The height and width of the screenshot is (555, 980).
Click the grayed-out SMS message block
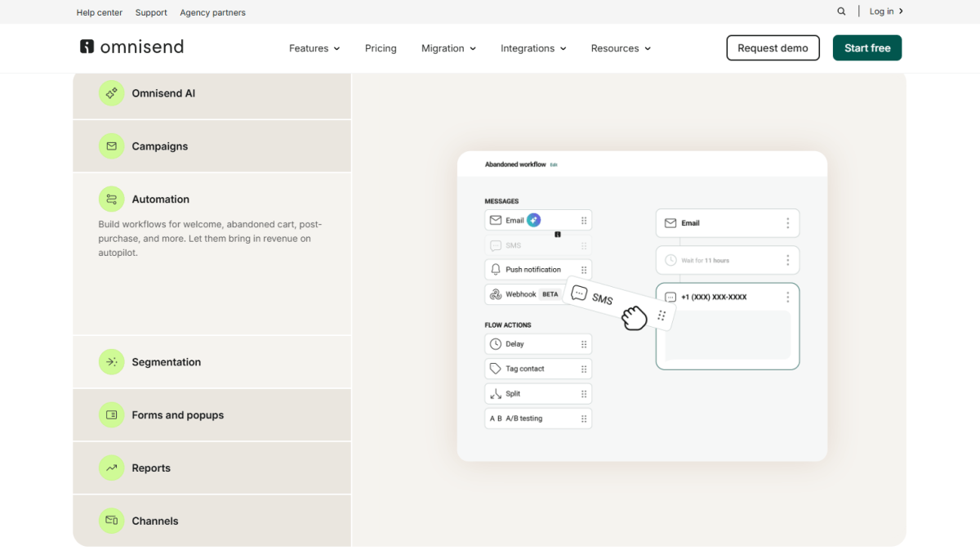coord(538,245)
